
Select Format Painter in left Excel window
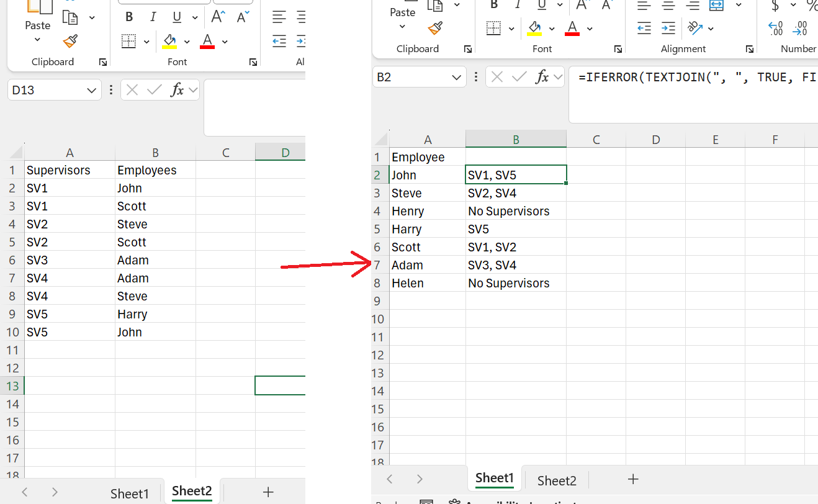tap(71, 42)
